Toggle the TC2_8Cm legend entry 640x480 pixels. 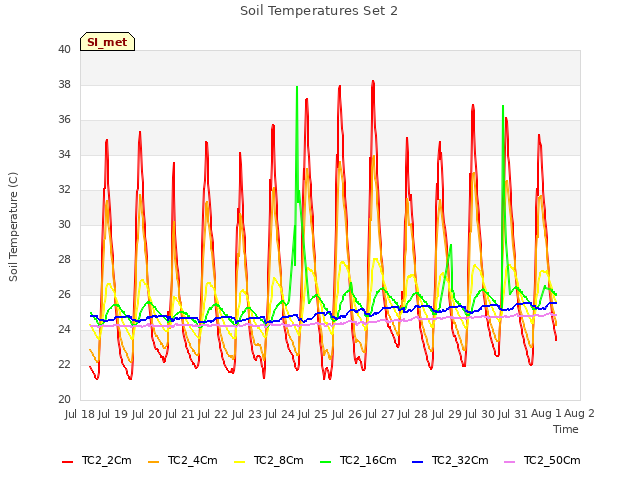pyautogui.click(x=269, y=461)
